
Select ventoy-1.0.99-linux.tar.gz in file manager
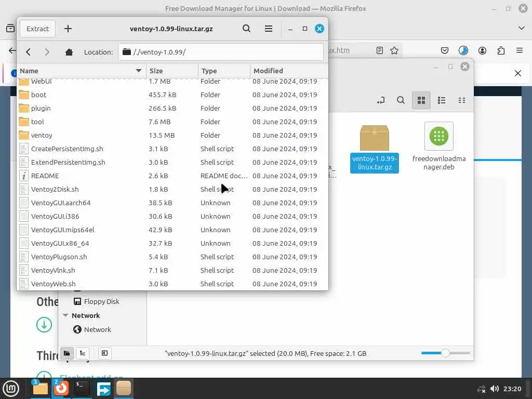374,149
